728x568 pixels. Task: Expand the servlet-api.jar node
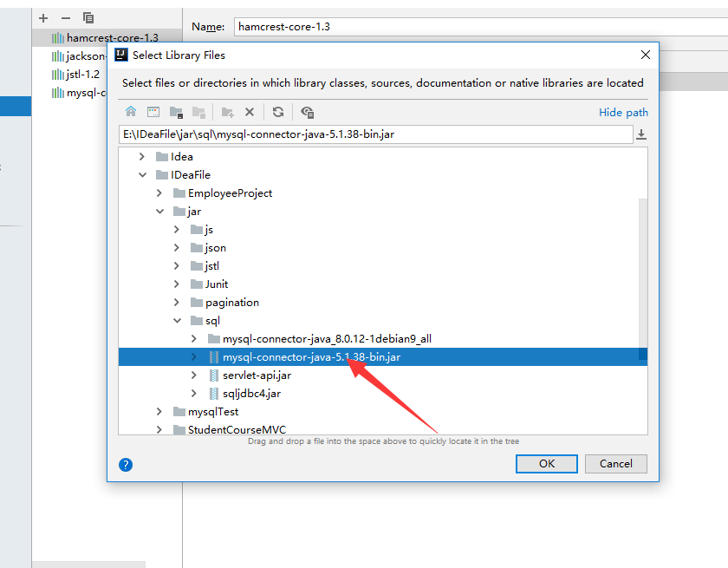coord(193,375)
